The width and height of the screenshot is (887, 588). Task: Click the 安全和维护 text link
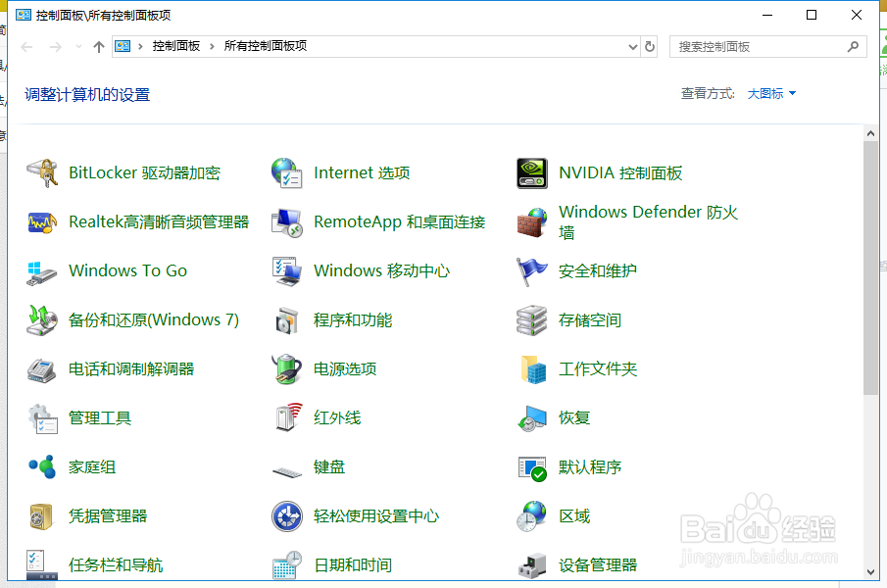coord(598,271)
